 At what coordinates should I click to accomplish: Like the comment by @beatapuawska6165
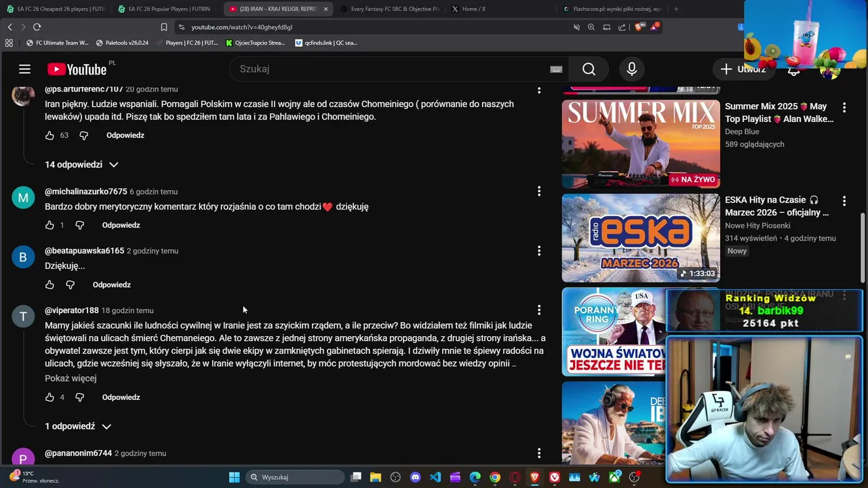click(50, 285)
